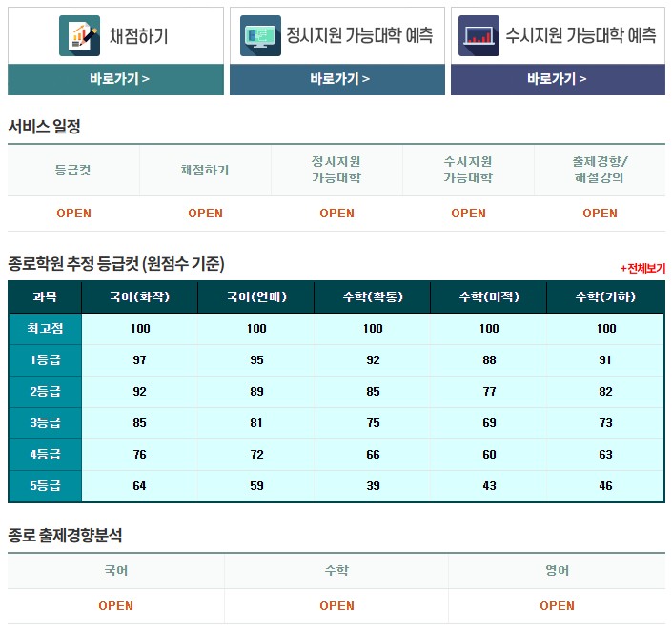
Task: Click the 국어(화작) column header
Action: (x=140, y=296)
